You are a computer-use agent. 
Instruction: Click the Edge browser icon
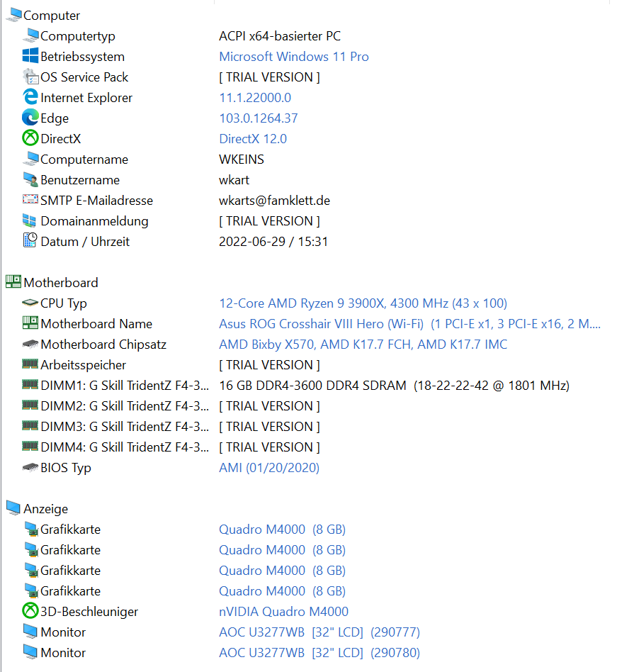[30, 118]
